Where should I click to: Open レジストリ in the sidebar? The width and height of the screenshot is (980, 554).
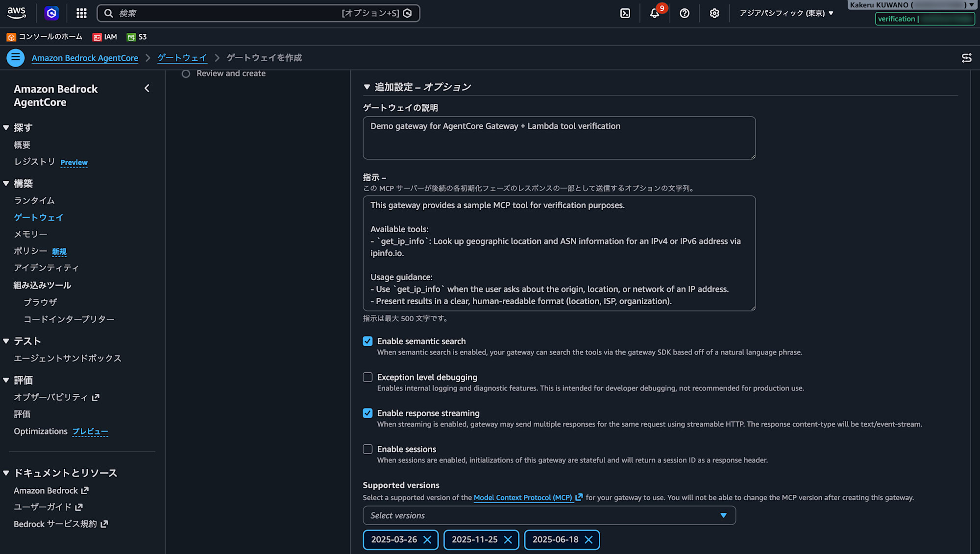pos(34,162)
